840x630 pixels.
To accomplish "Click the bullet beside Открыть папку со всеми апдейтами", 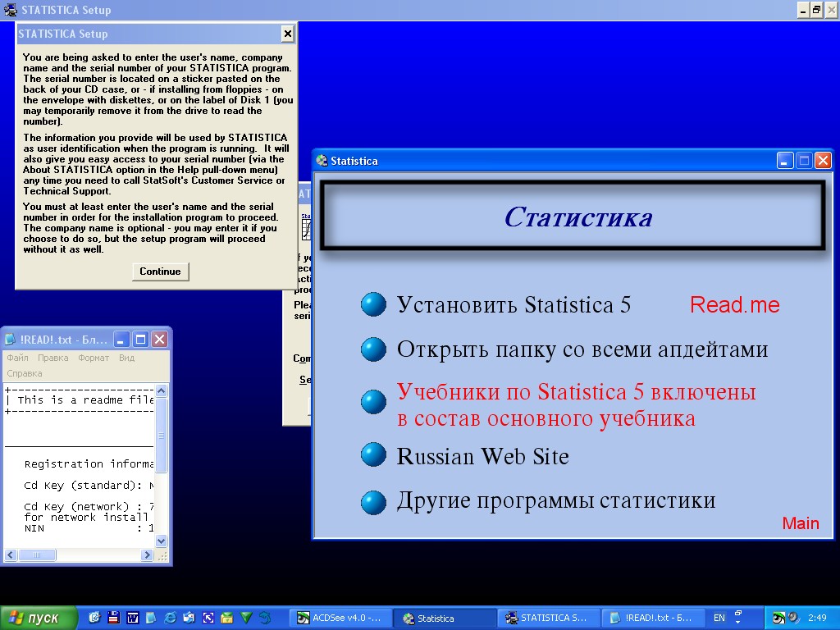I will [373, 349].
